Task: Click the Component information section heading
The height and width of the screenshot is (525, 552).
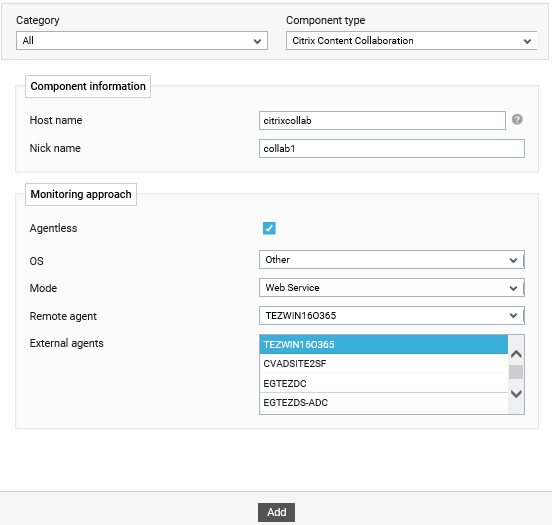Action: (x=88, y=86)
